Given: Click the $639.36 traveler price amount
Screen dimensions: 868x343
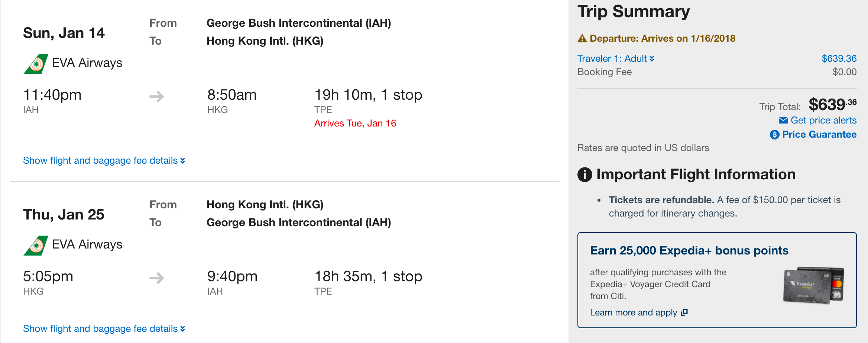Looking at the screenshot, I should click(839, 58).
